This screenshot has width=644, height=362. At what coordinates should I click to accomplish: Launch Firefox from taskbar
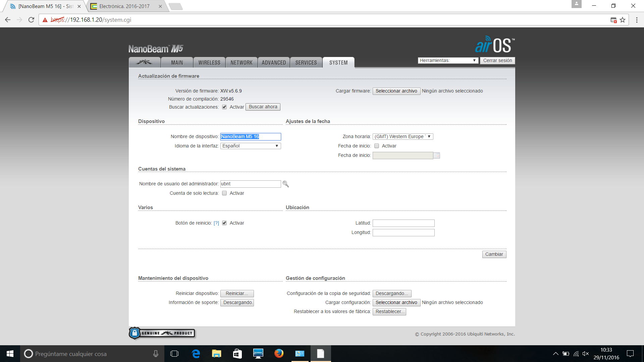coord(279,354)
